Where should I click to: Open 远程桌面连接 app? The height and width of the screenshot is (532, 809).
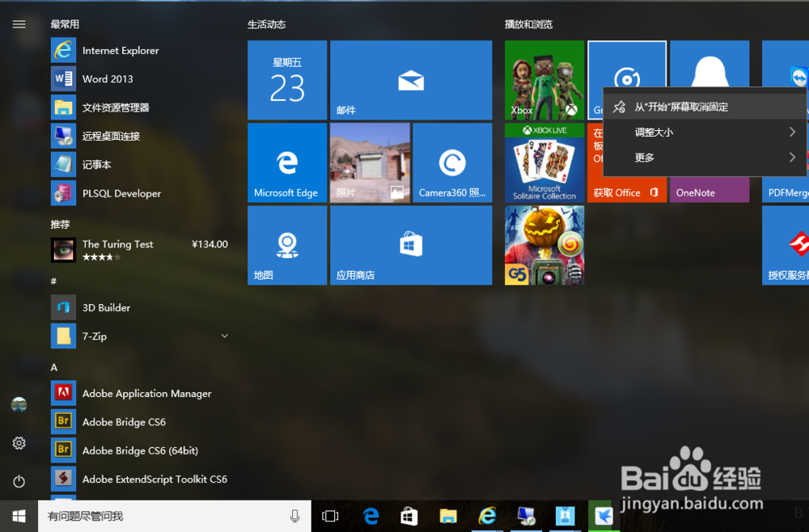click(139, 136)
